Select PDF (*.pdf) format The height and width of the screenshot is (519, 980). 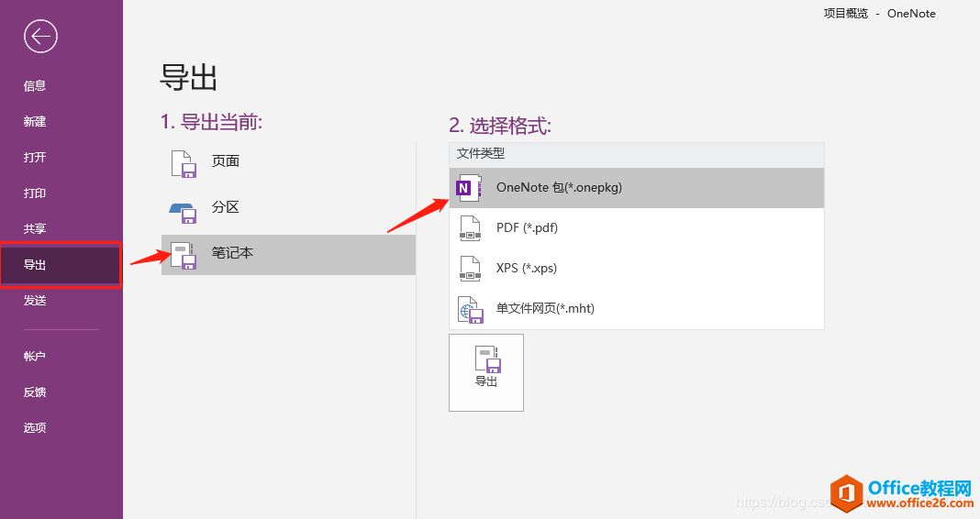tap(636, 228)
